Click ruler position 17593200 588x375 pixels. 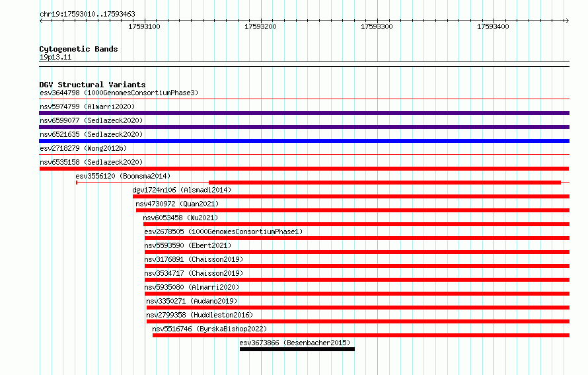260,26
